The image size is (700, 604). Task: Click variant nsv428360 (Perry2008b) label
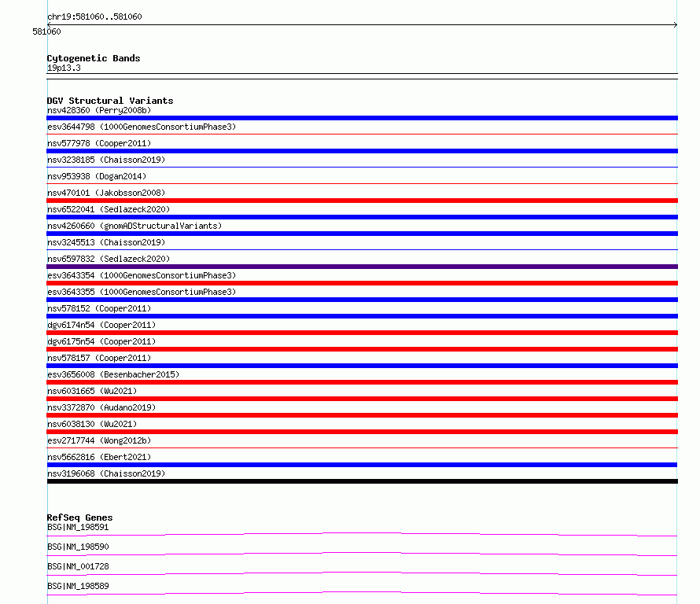99,110
